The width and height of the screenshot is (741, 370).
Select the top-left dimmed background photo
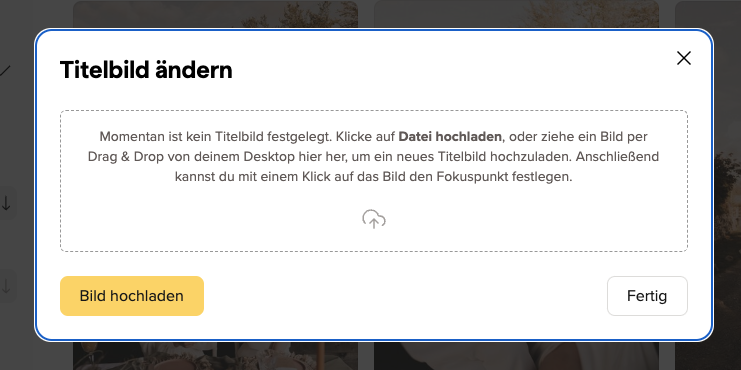click(215, 14)
